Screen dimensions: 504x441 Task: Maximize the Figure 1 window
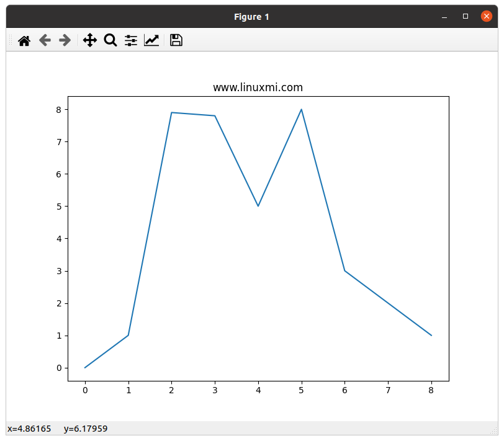pyautogui.click(x=466, y=17)
